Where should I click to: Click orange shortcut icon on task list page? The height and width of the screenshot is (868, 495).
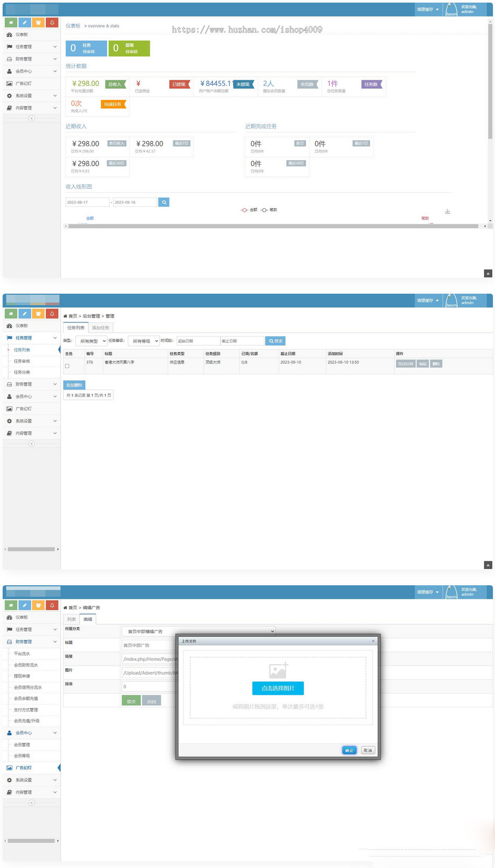(x=38, y=314)
